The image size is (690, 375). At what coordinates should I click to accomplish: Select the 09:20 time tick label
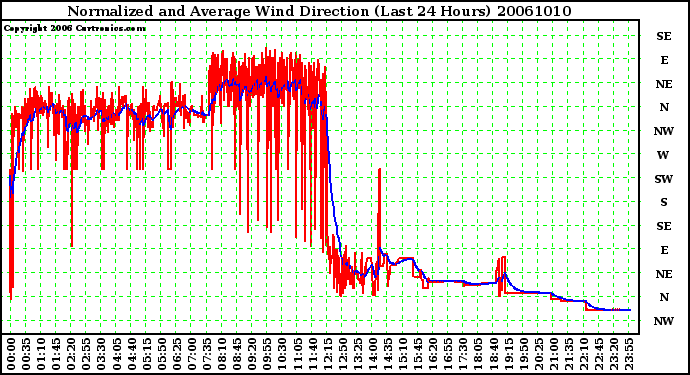coord(252,354)
